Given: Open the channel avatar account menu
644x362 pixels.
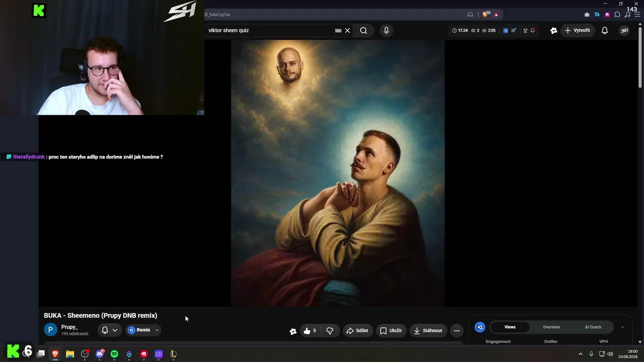Looking at the screenshot, I should 624,30.
